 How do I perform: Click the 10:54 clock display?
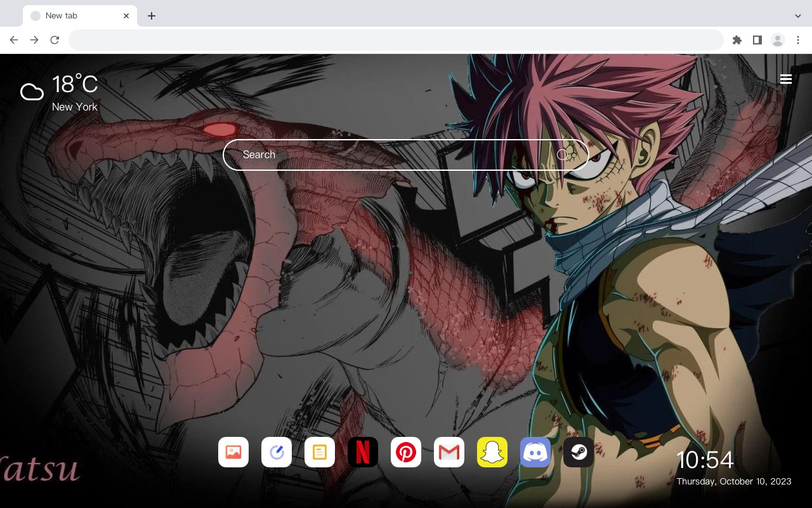pyautogui.click(x=705, y=460)
